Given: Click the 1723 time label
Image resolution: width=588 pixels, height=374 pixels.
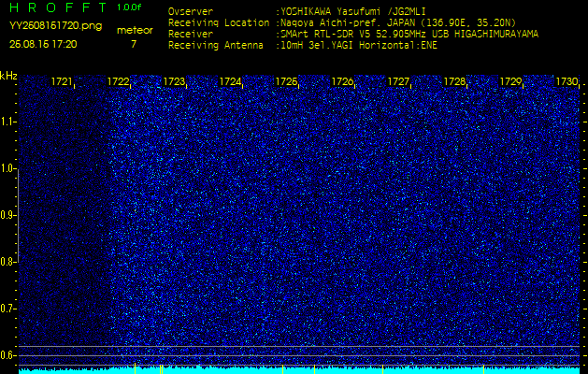Looking at the screenshot, I should coord(174,81).
